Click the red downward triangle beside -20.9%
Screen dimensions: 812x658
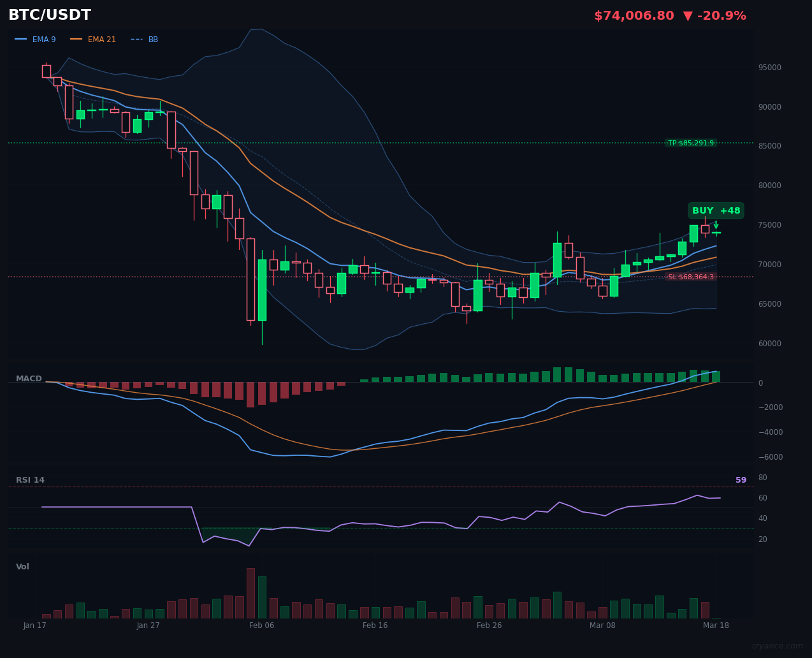click(689, 15)
